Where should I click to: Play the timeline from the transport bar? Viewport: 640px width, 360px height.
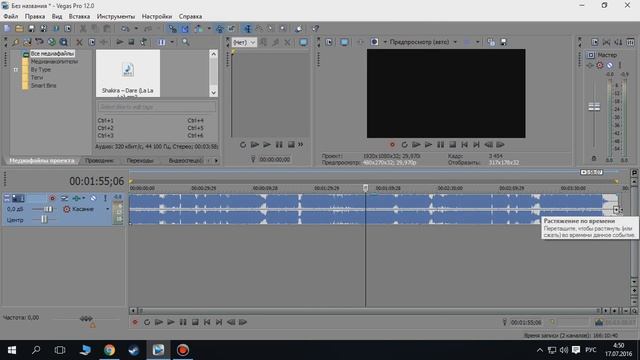point(171,322)
